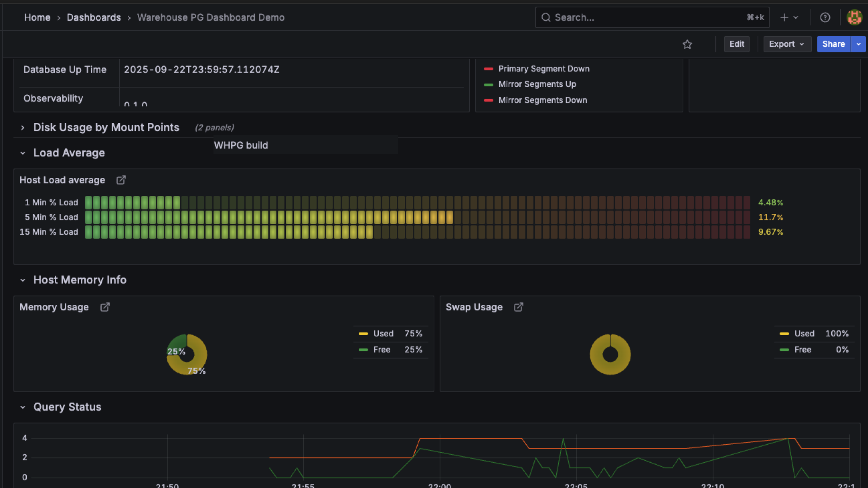
Task: Click the search magnifier icon
Action: tap(546, 17)
